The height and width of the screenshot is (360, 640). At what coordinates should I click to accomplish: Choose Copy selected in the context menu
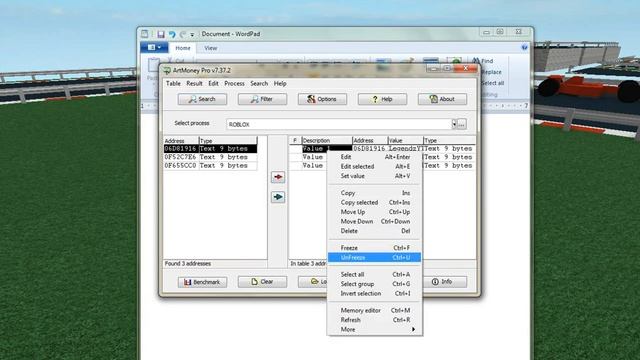coord(374,202)
